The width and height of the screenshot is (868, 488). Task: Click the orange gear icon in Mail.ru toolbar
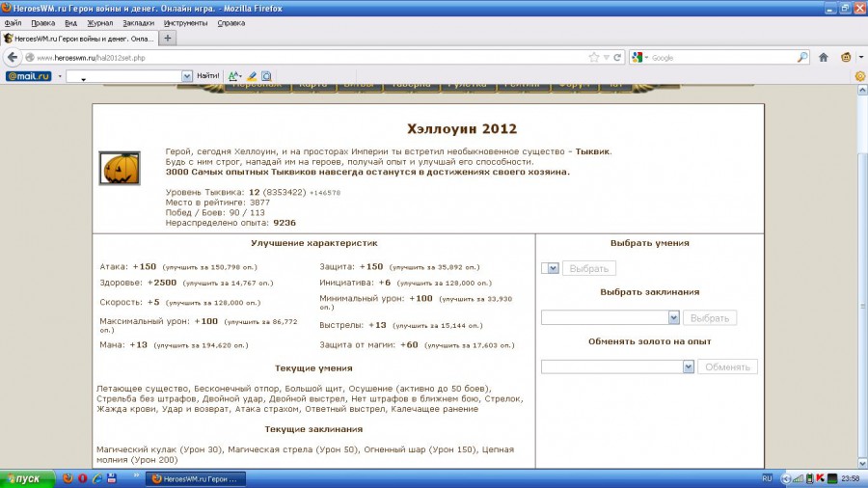[x=859, y=76]
